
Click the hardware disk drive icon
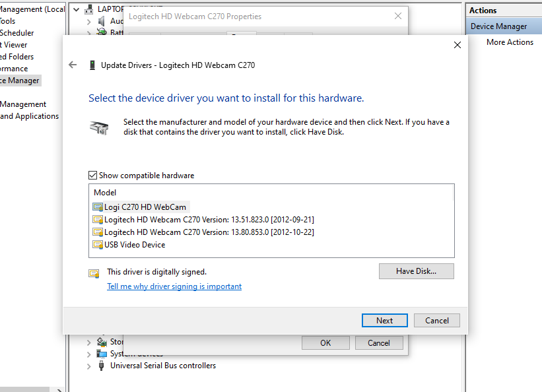coord(99,127)
